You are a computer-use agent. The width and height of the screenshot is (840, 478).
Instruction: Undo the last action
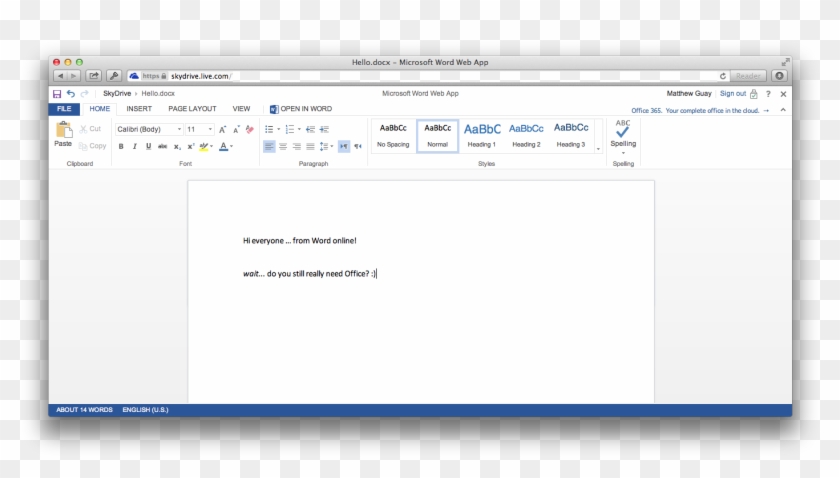(x=71, y=94)
